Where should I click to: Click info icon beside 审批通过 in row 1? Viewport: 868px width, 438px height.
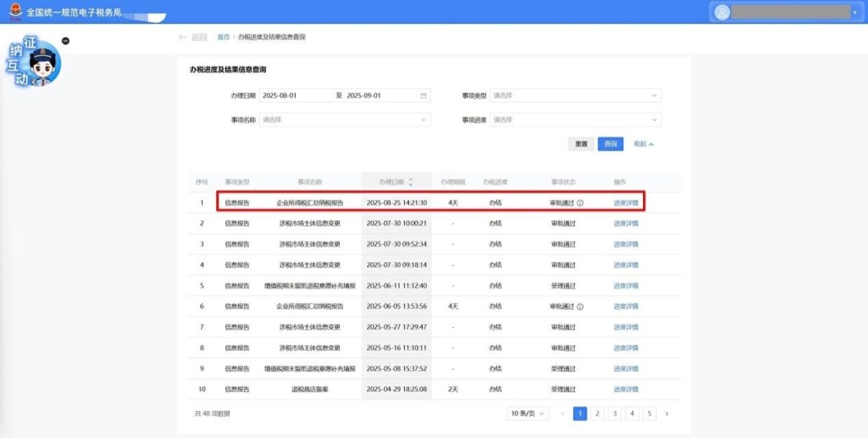tap(580, 203)
